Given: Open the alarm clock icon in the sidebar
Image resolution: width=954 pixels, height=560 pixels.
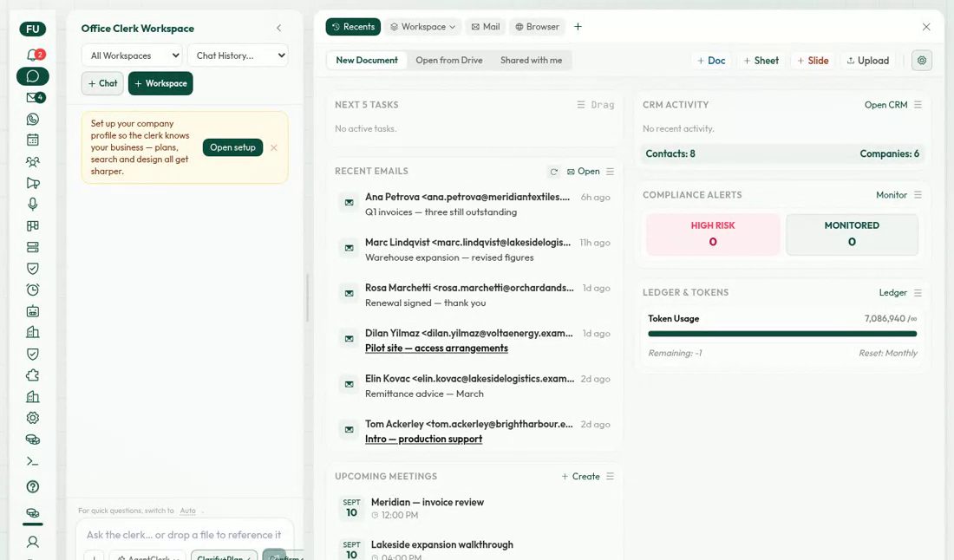Looking at the screenshot, I should (33, 290).
